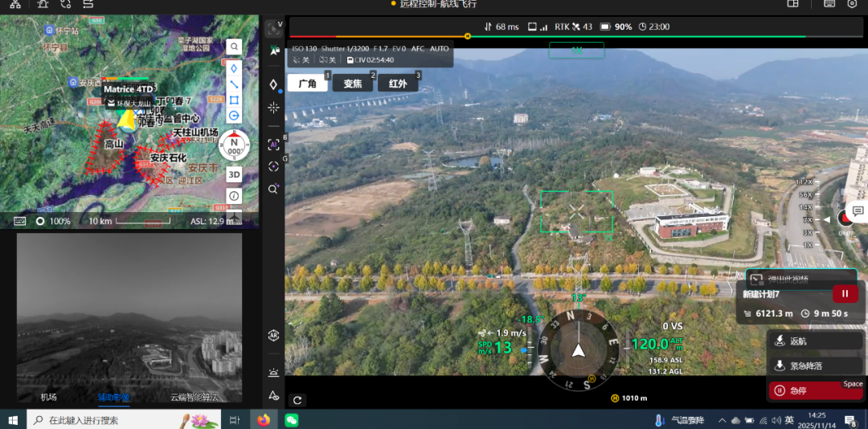Click the 弹出此视频 pop-out video button

pos(800,279)
